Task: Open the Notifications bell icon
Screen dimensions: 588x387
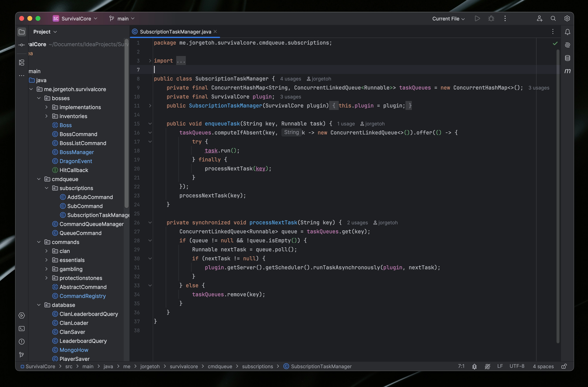Action: click(567, 32)
